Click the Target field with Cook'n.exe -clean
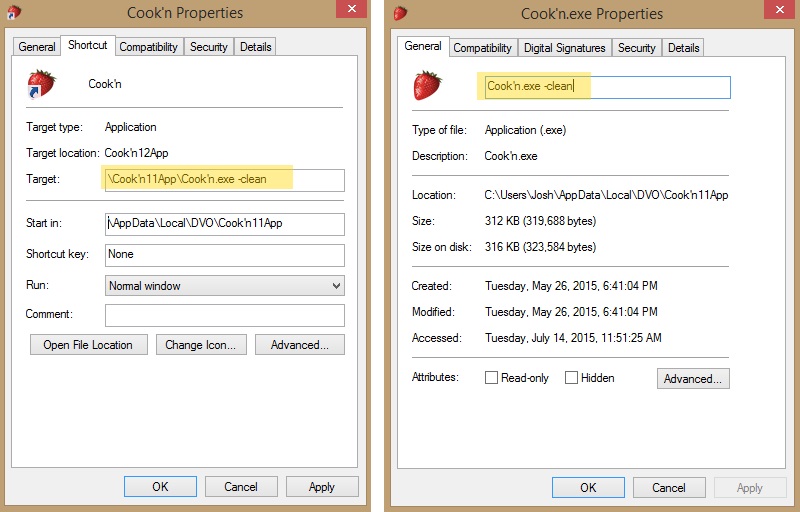 point(224,180)
